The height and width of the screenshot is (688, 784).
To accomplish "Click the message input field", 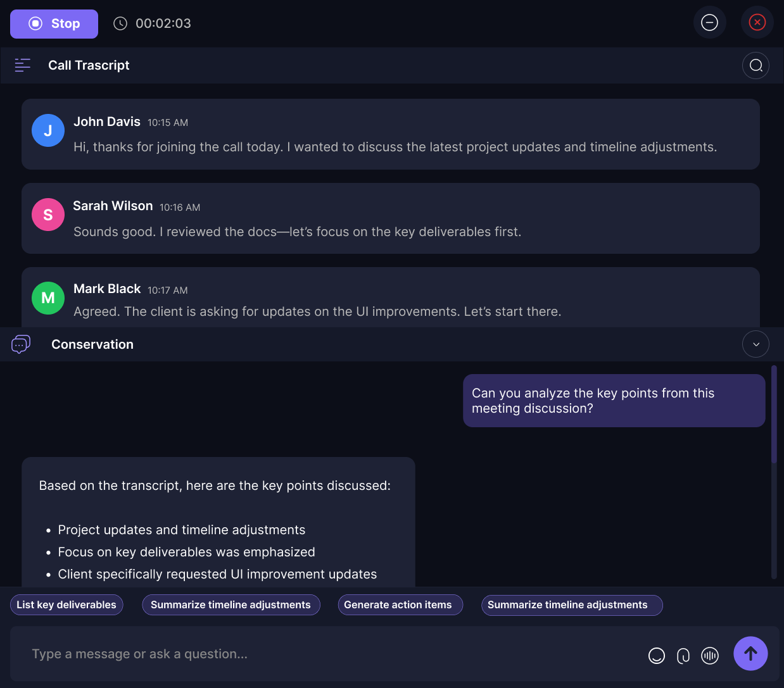I will coord(253,654).
